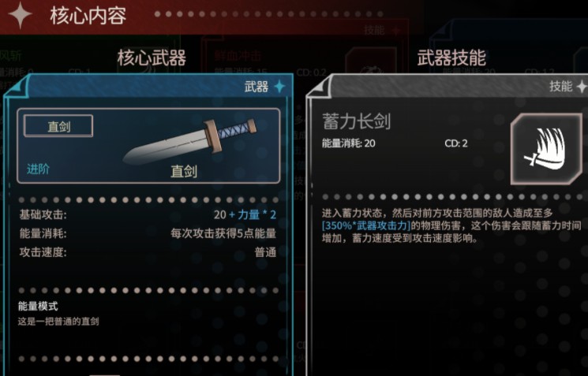Click the 基础攻击 value 20 + 力量 * 2
Viewport: 588px width, 376px height.
245,214
